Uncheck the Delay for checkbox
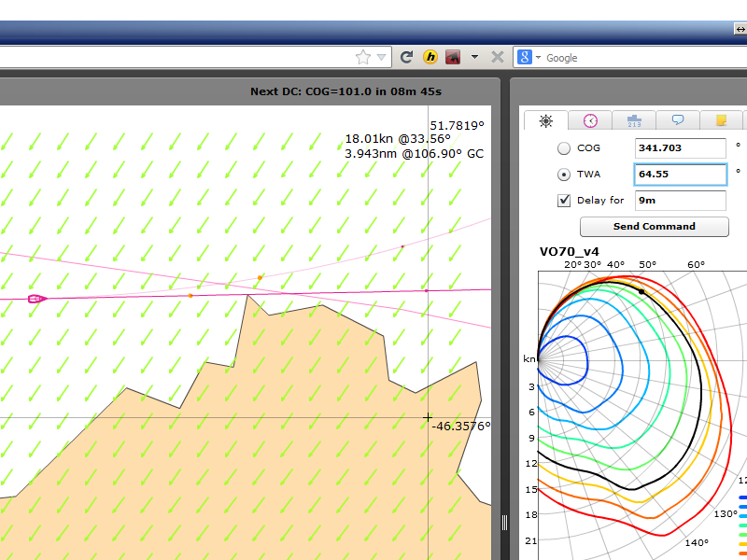This screenshot has width=747, height=560. tap(564, 201)
